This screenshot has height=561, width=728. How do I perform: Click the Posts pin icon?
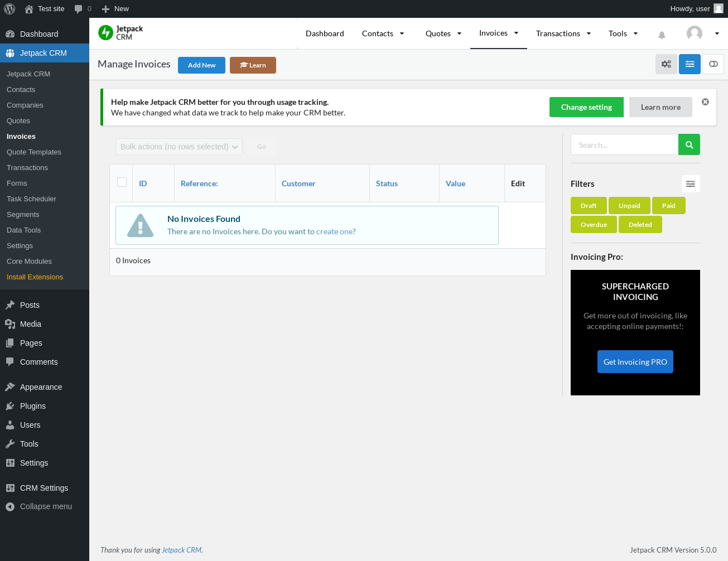click(10, 305)
